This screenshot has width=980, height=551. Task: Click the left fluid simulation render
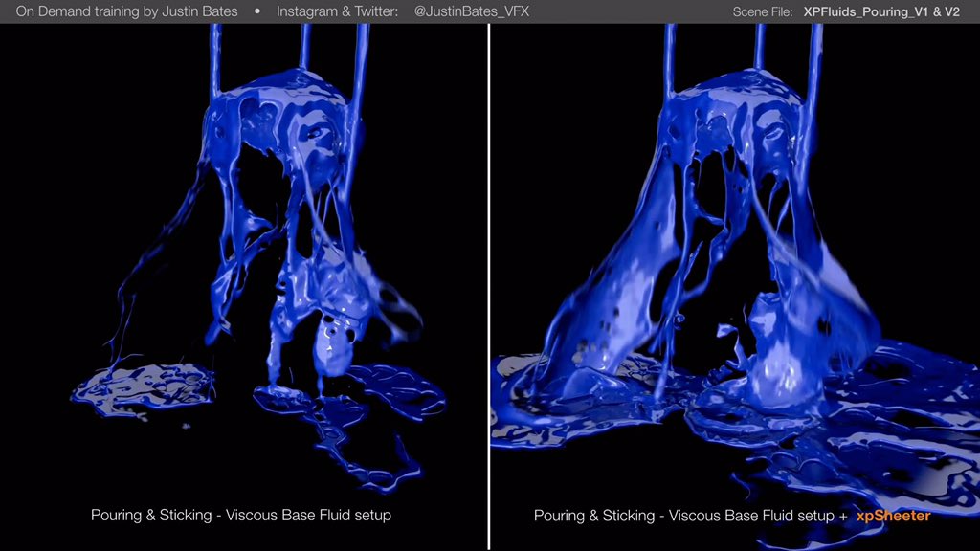[x=244, y=287]
